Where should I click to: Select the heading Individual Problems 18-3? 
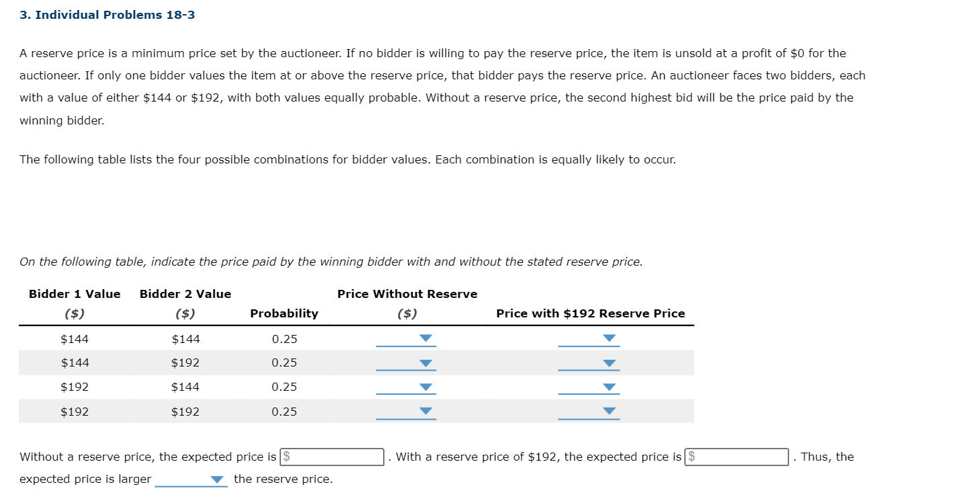[x=106, y=14]
